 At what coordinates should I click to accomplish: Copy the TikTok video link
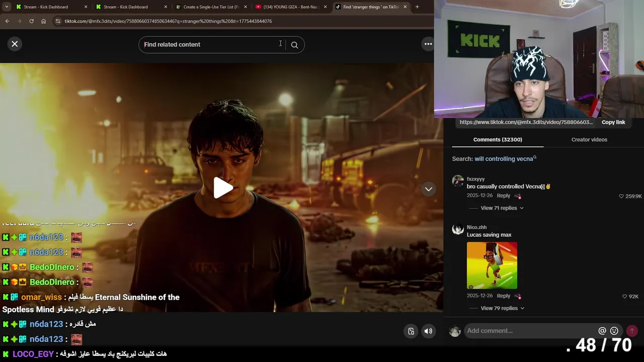coord(613,122)
